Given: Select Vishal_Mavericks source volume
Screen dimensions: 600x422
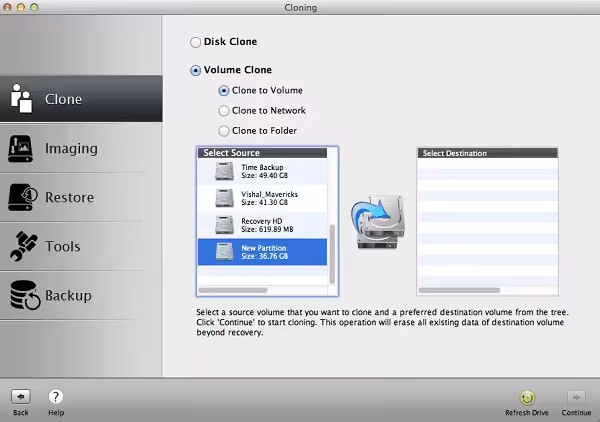Looking at the screenshot, I should pyautogui.click(x=262, y=198).
